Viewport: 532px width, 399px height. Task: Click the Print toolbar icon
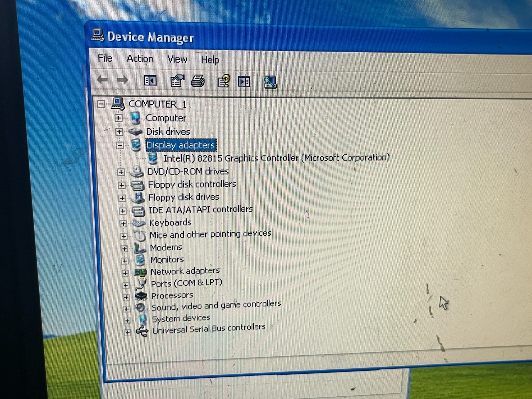pos(198,81)
